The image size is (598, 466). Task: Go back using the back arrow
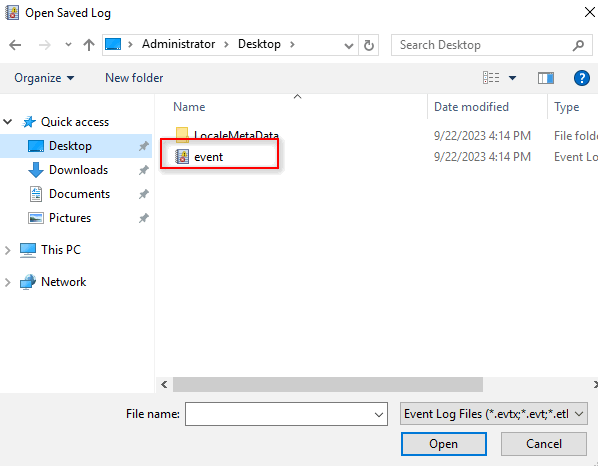pyautogui.click(x=15, y=45)
